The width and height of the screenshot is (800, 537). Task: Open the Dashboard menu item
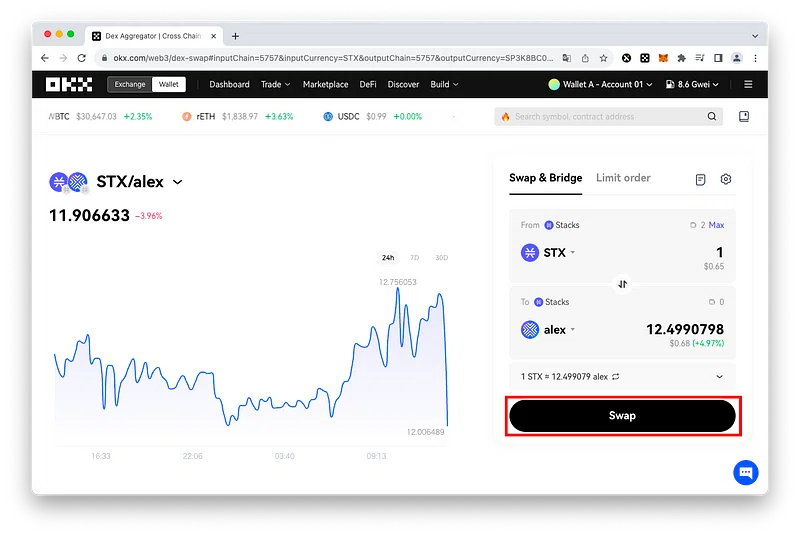coord(229,84)
